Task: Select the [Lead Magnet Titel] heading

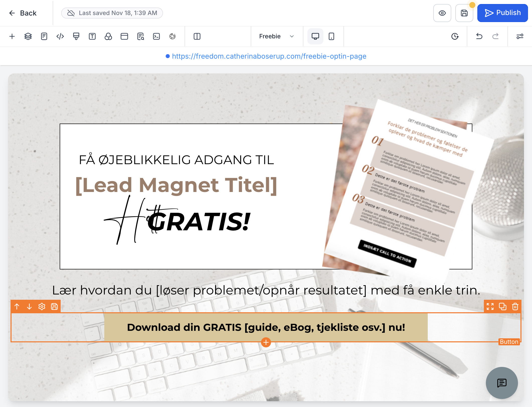Action: (176, 185)
